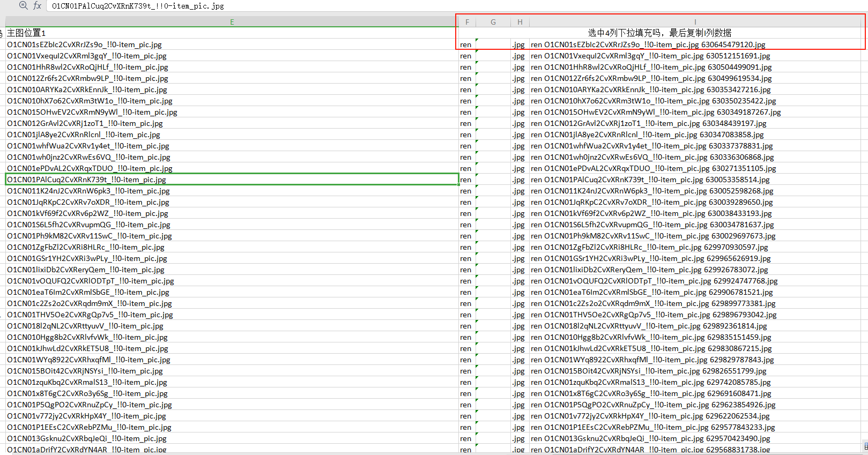868x455 pixels.
Task: Select column I cell ending '630499619534.jpg'
Action: (695, 78)
